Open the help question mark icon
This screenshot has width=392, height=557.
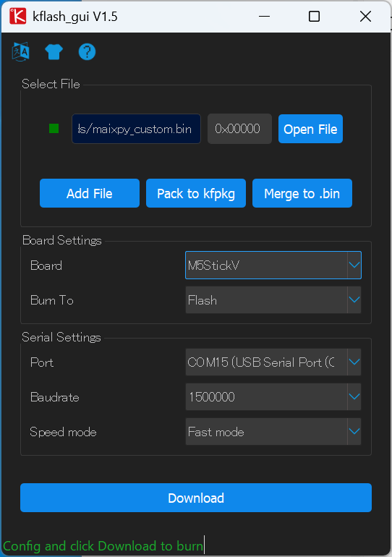[x=87, y=52]
